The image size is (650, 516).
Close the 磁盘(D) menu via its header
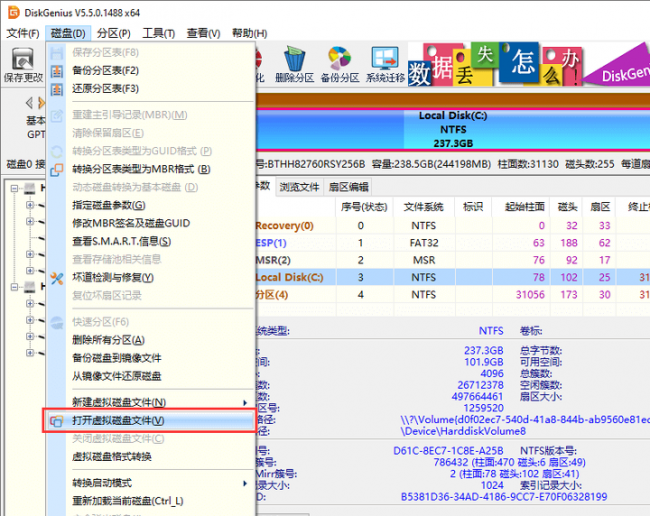click(x=68, y=33)
